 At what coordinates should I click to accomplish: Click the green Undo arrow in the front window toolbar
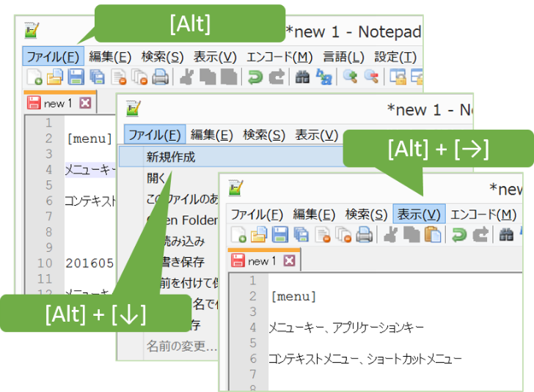click(x=459, y=234)
